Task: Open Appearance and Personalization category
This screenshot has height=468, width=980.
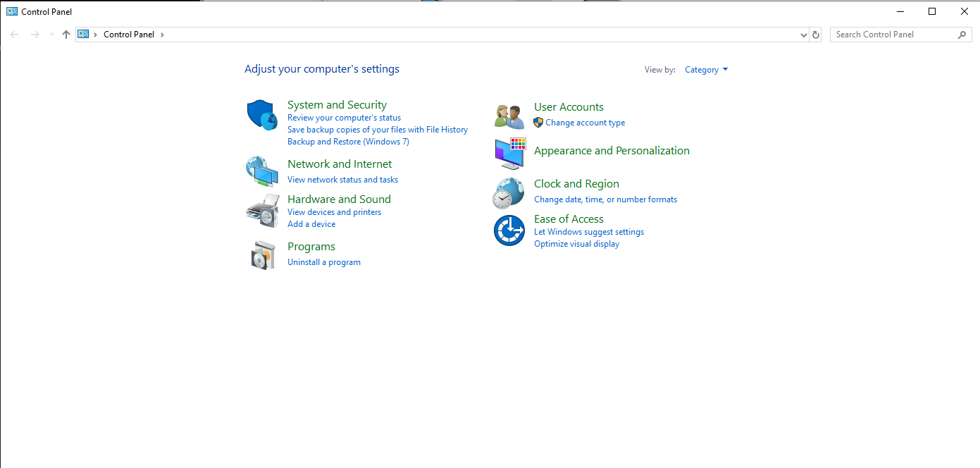Action: tap(612, 151)
